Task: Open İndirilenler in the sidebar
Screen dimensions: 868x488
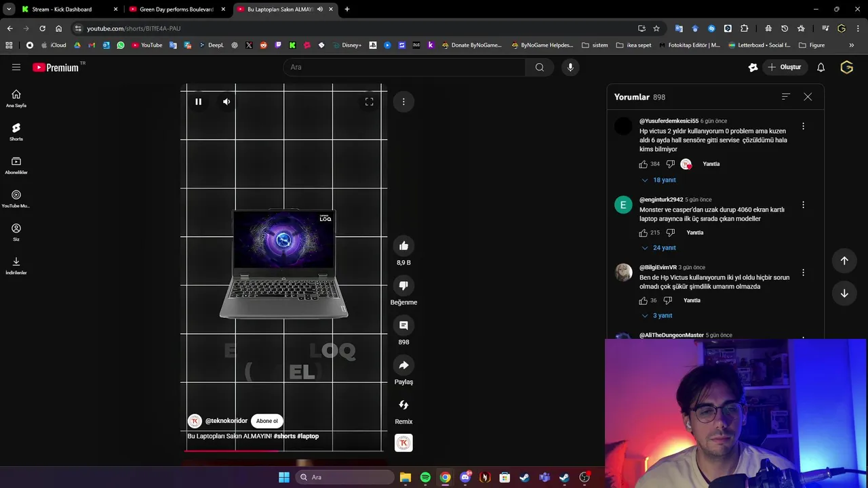Action: pos(16,266)
